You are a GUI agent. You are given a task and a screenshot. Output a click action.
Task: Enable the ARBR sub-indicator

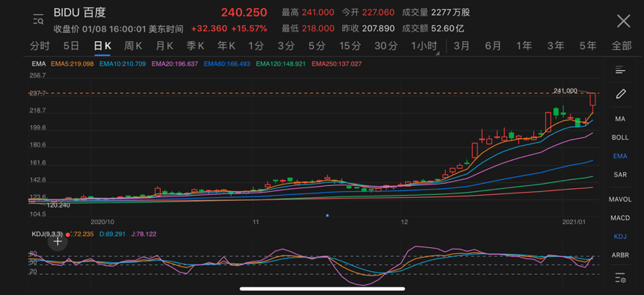tap(620, 255)
